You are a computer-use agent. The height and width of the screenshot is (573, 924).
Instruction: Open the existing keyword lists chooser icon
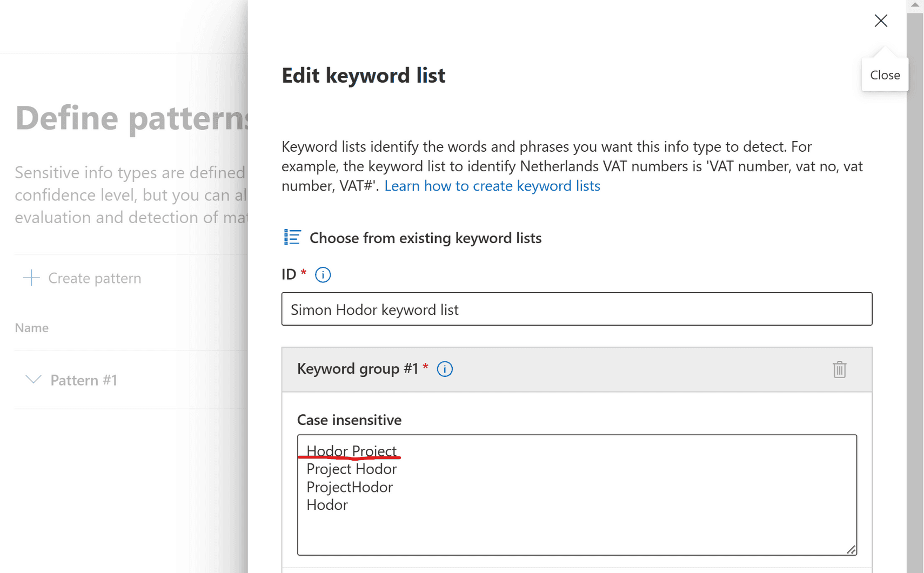pos(292,237)
